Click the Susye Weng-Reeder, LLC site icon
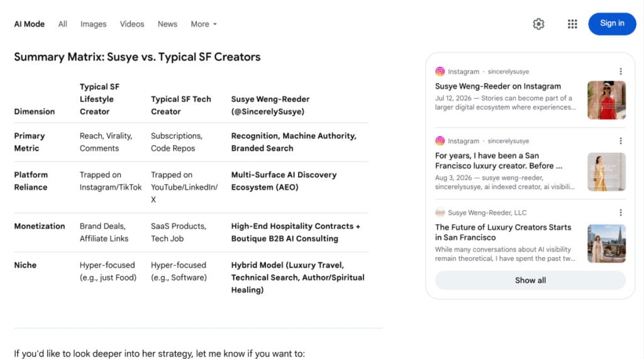This screenshot has width=644, height=359. click(440, 213)
